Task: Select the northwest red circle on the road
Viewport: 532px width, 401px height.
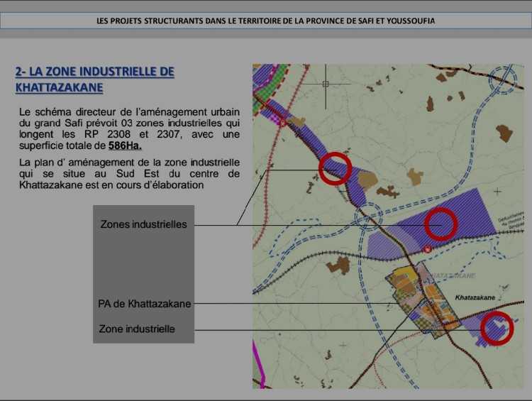Action: [x=335, y=168]
